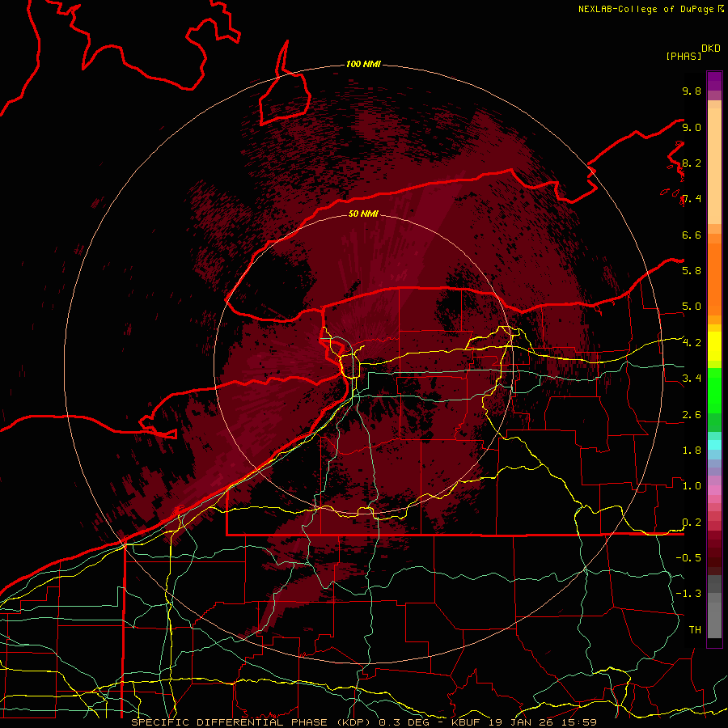The width and height of the screenshot is (728, 728).
Task: Click the DKD legend title
Action: pyautogui.click(x=710, y=49)
